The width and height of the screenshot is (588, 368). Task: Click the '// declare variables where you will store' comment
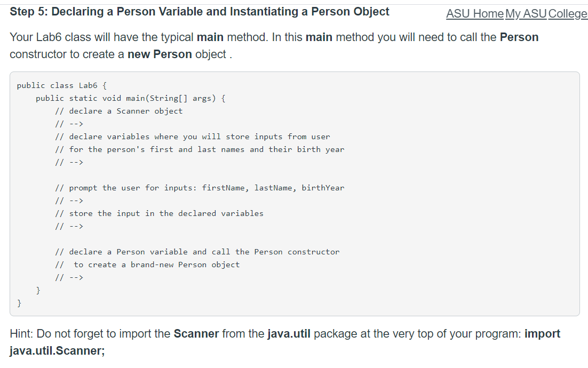[193, 137]
